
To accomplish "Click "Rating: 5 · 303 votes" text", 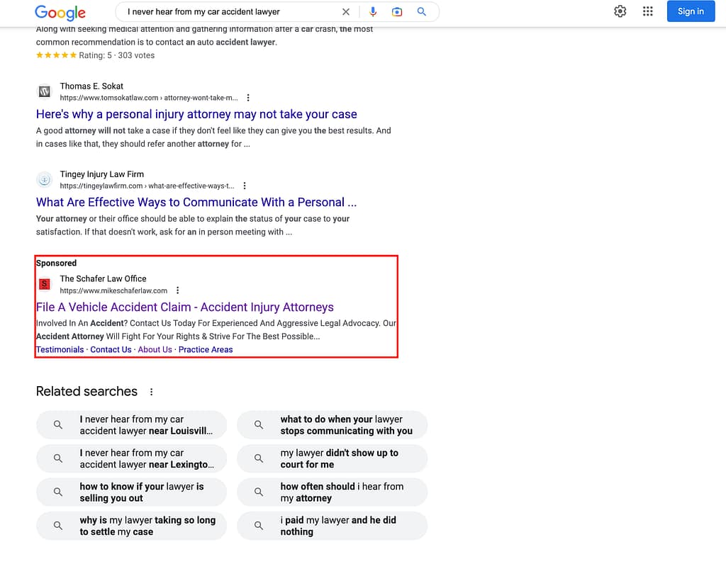I will coord(117,55).
